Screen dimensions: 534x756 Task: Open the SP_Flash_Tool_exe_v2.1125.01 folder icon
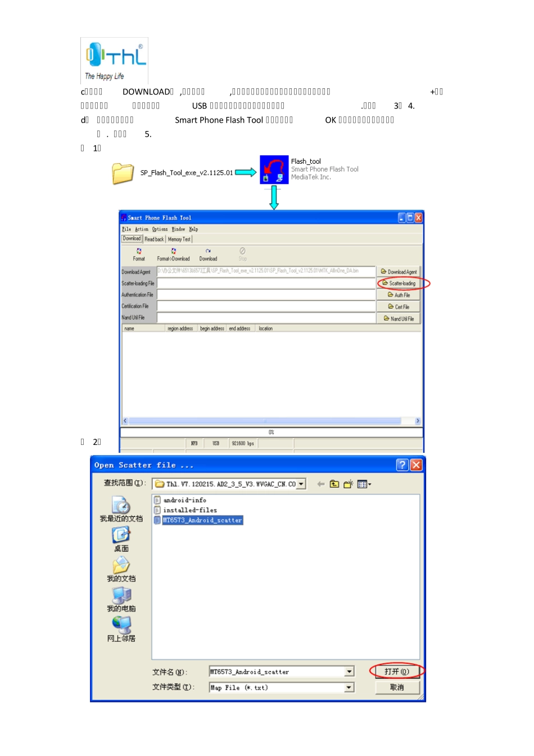[x=123, y=173]
